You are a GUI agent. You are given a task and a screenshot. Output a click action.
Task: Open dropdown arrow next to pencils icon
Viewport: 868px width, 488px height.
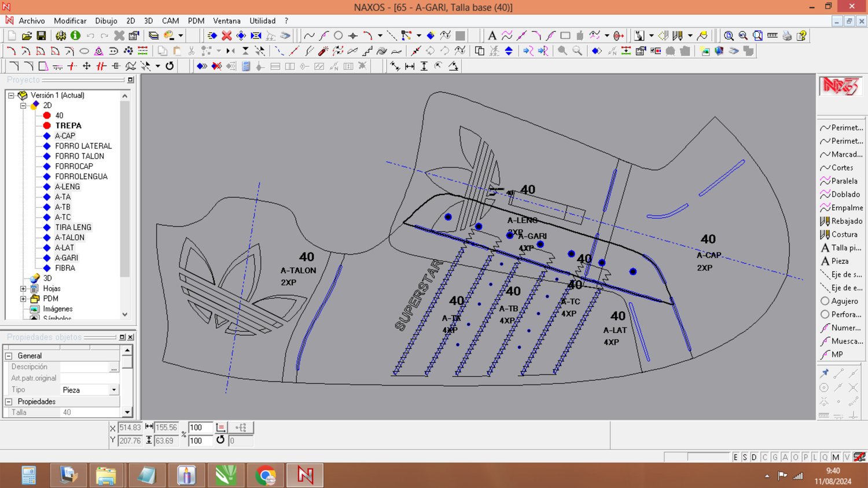[x=690, y=36]
